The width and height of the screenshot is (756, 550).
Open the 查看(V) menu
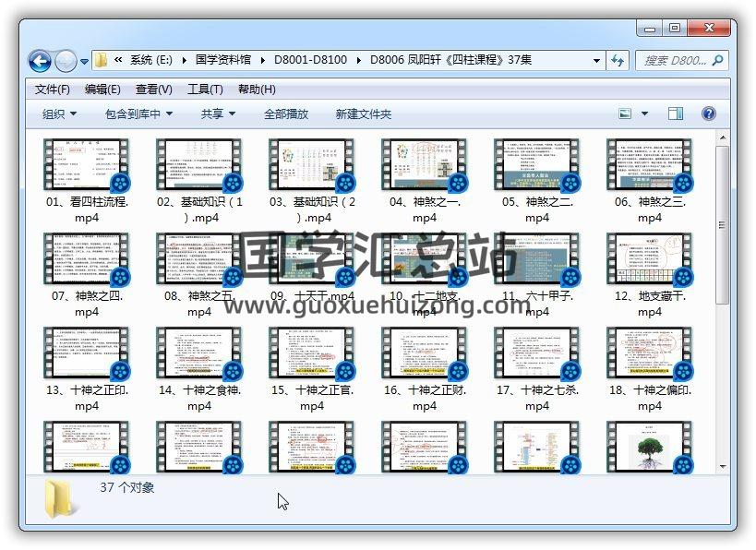(154, 90)
